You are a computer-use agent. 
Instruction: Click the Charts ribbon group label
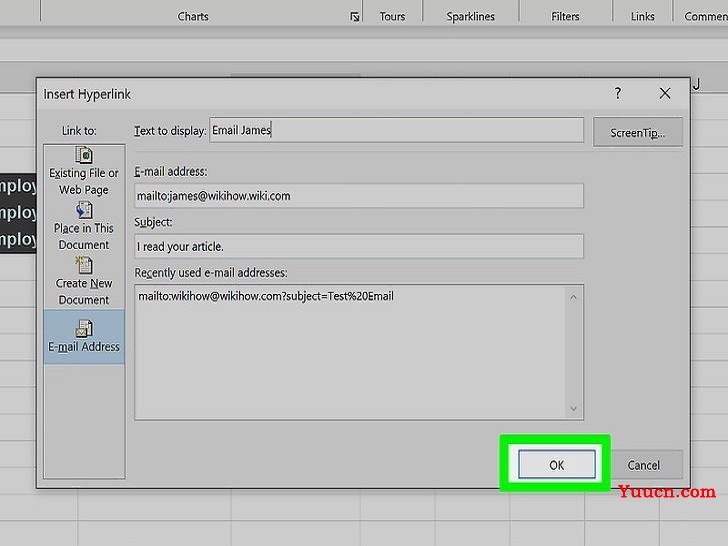coord(193,17)
